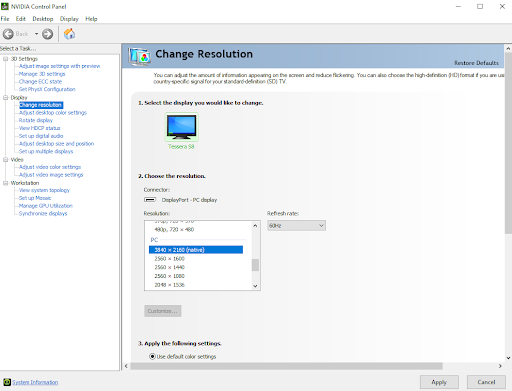Click the horizontal scrollbar right arrow
Screen dimensions: 512x391
500,366
